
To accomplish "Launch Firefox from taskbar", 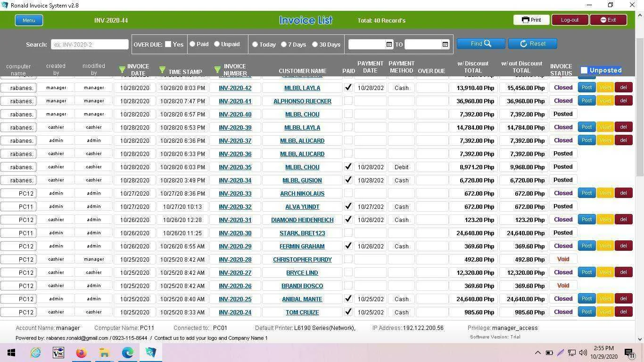I will point(81,352).
